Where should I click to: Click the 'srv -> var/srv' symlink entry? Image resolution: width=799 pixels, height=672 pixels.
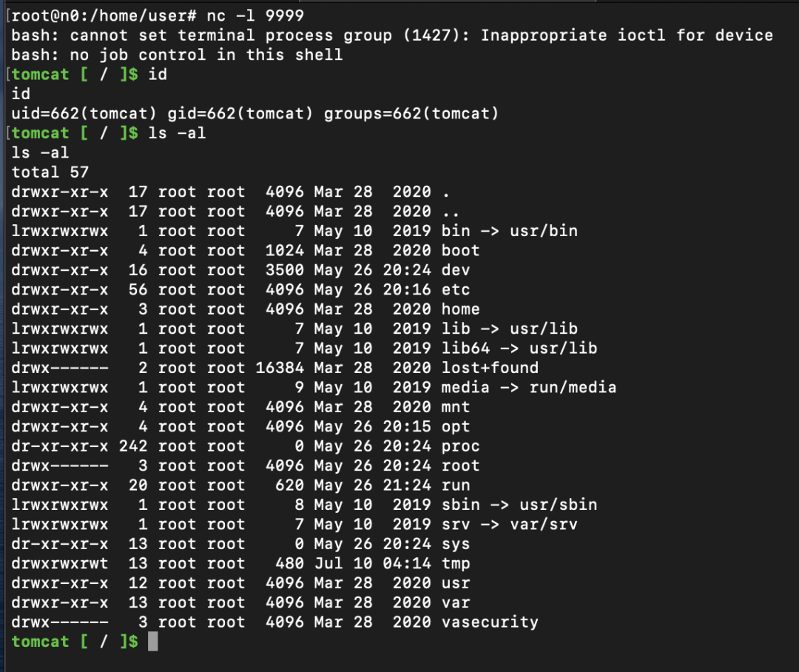tap(510, 524)
